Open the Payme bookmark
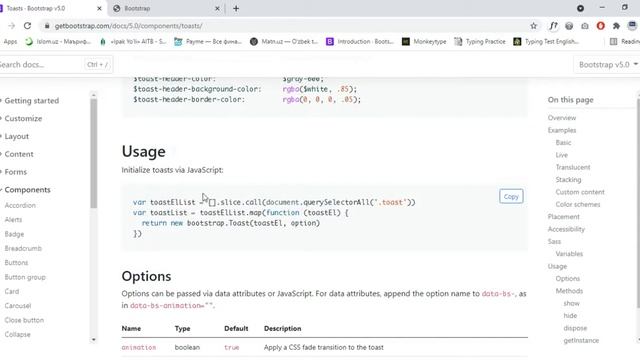 click(208, 41)
